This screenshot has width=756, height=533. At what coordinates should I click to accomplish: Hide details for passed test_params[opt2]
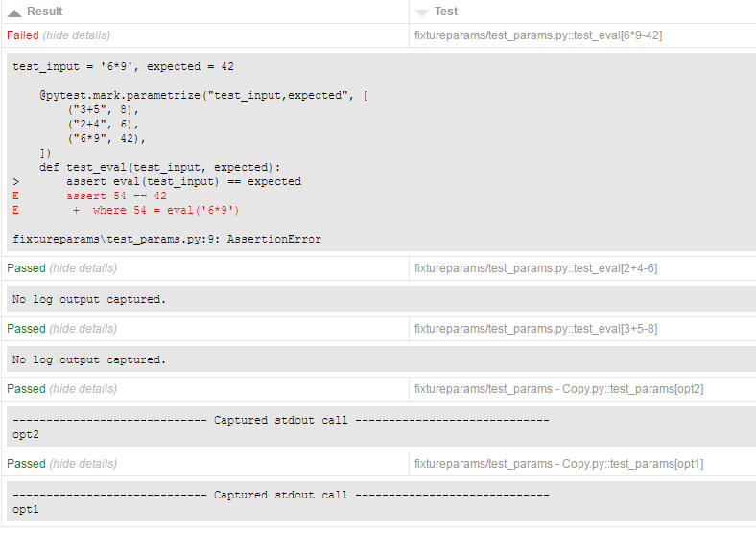click(x=83, y=389)
